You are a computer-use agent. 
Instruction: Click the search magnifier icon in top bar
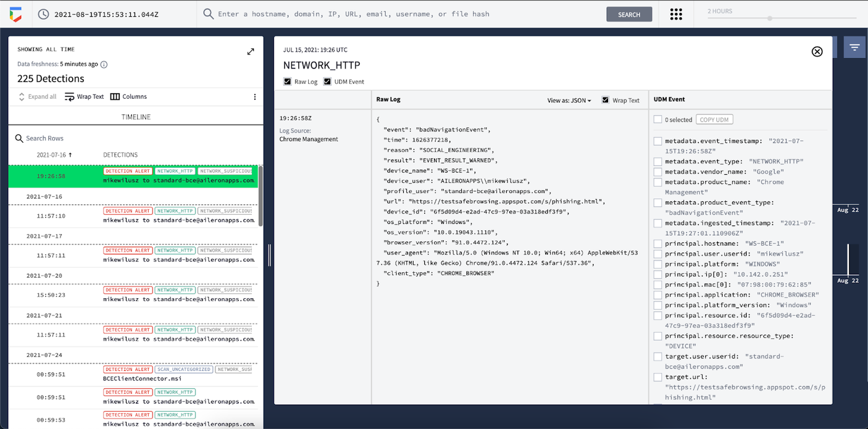[x=209, y=14]
